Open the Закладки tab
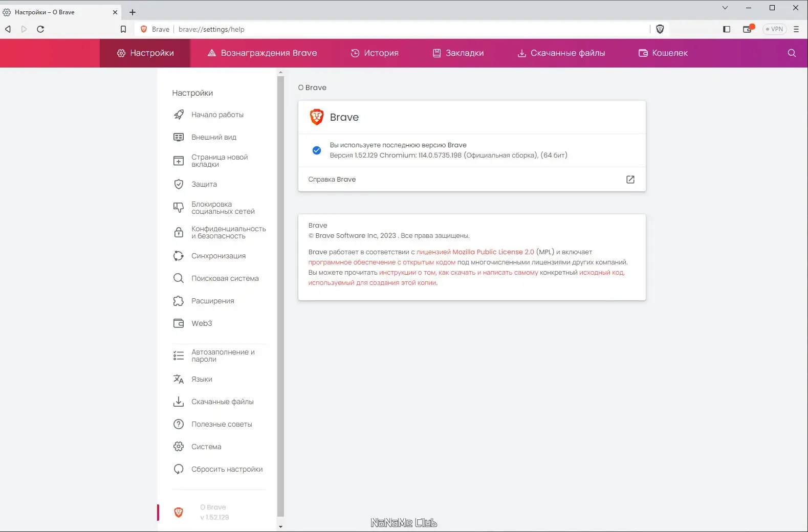Screen dimensions: 808x532 [458, 53]
